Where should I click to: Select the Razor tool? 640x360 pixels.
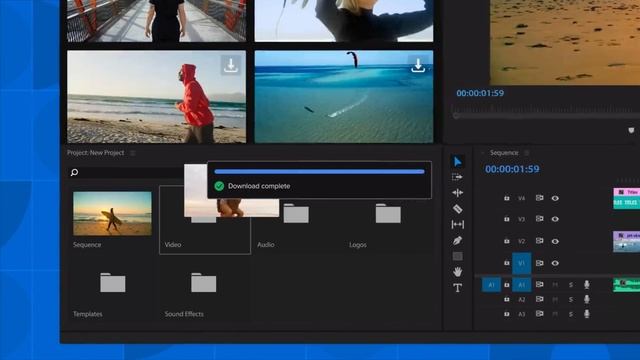(458, 209)
